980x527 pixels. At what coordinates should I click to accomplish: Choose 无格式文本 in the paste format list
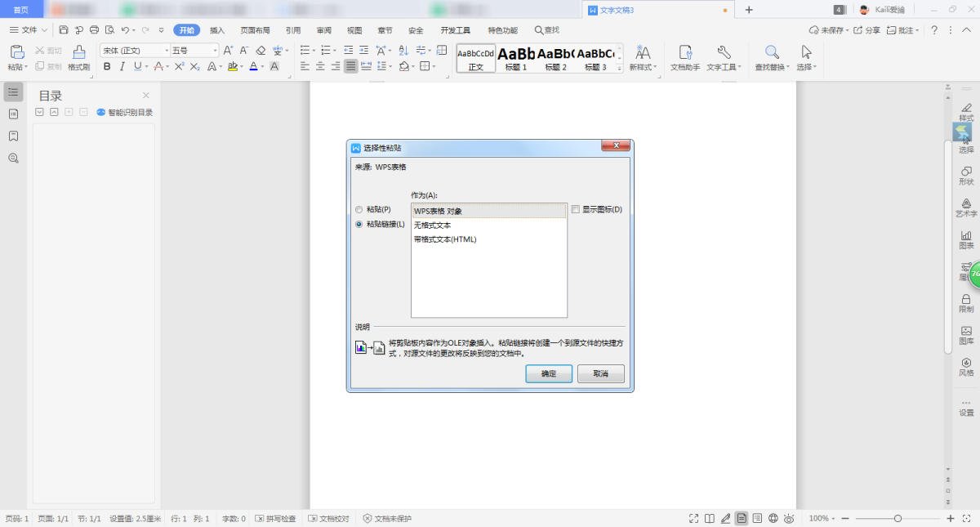[433, 226]
